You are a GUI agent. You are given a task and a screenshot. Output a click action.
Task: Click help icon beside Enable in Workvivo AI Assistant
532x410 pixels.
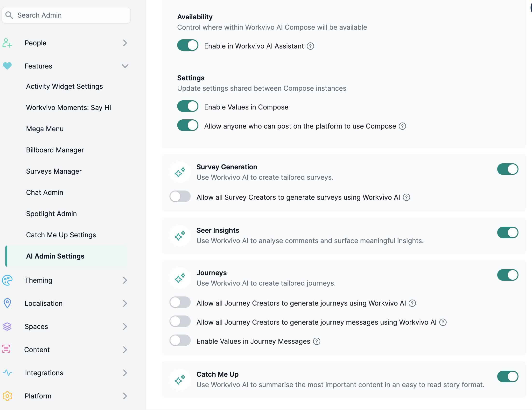(310, 46)
